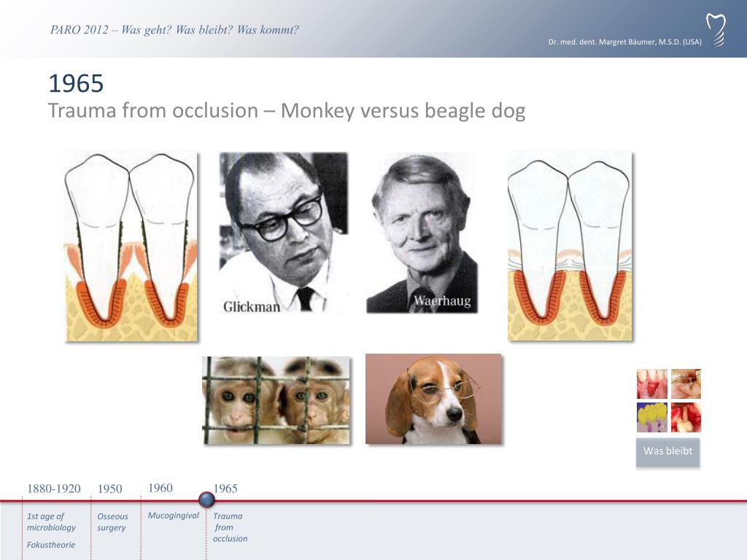747x560 pixels.
Task: Click the 'Fokustheorie' timeline label
Action: (x=51, y=545)
